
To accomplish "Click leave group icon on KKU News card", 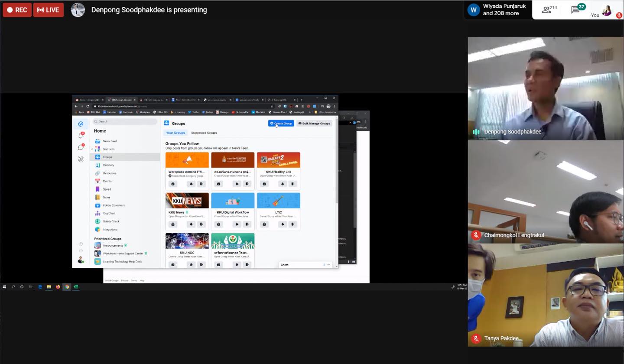I will click(x=201, y=224).
